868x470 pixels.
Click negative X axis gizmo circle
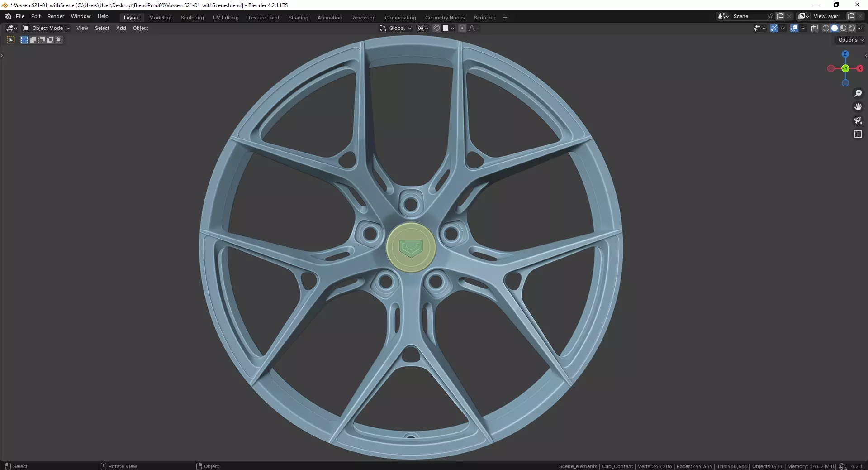pyautogui.click(x=831, y=68)
